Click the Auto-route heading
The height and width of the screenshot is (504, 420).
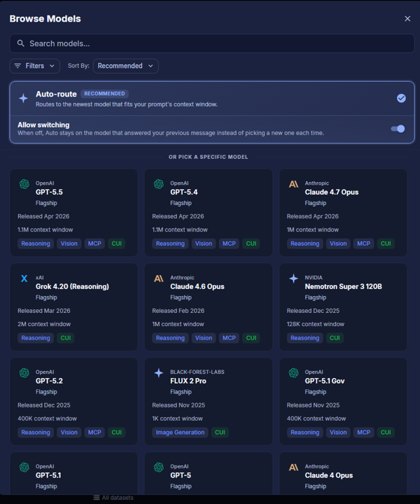[x=56, y=94]
